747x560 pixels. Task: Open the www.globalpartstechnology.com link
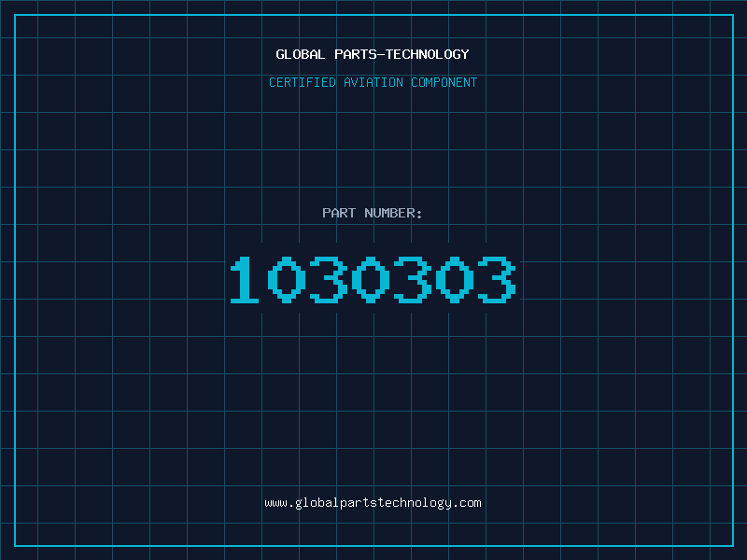373,503
